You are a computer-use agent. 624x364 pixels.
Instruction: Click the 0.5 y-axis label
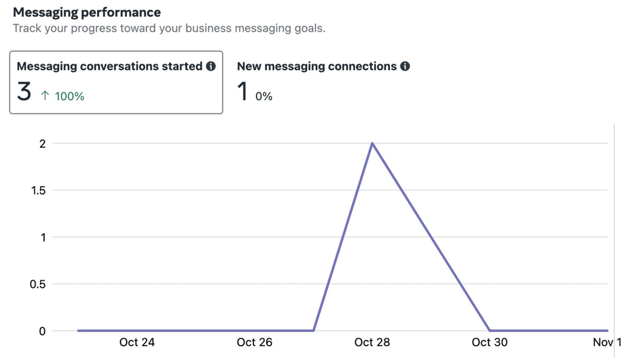pos(38,284)
